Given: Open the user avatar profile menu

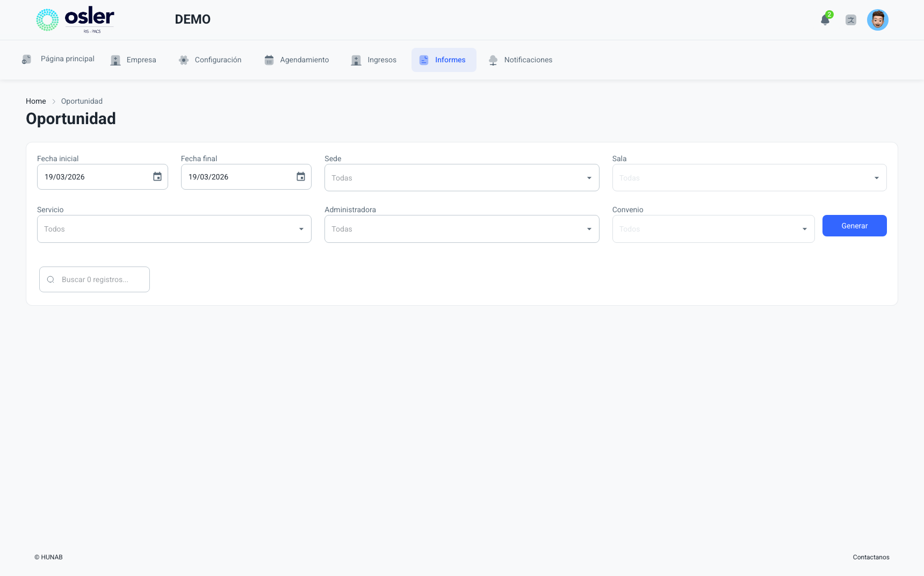Looking at the screenshot, I should point(878,20).
